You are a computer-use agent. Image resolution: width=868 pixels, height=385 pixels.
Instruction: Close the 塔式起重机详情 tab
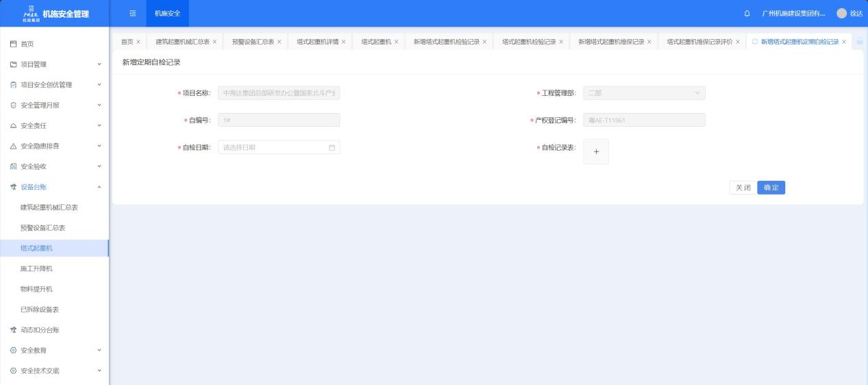click(x=343, y=42)
